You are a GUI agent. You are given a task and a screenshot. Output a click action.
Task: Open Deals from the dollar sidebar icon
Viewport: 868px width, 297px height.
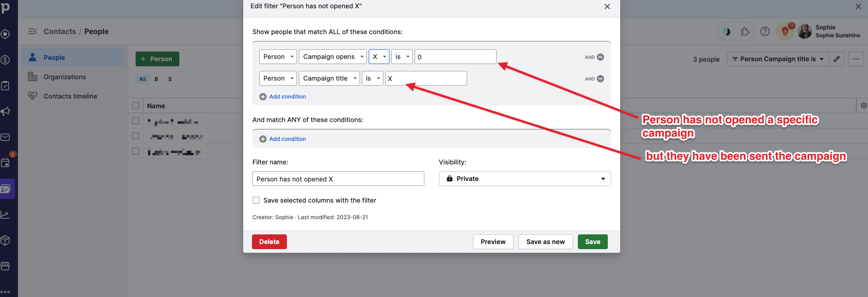click(x=6, y=60)
